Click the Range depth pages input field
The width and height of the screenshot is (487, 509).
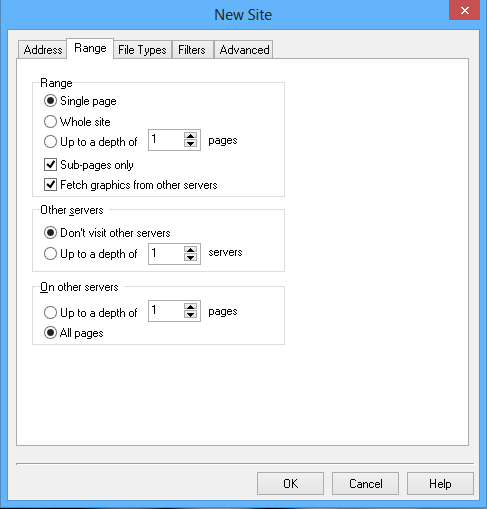[166, 140]
